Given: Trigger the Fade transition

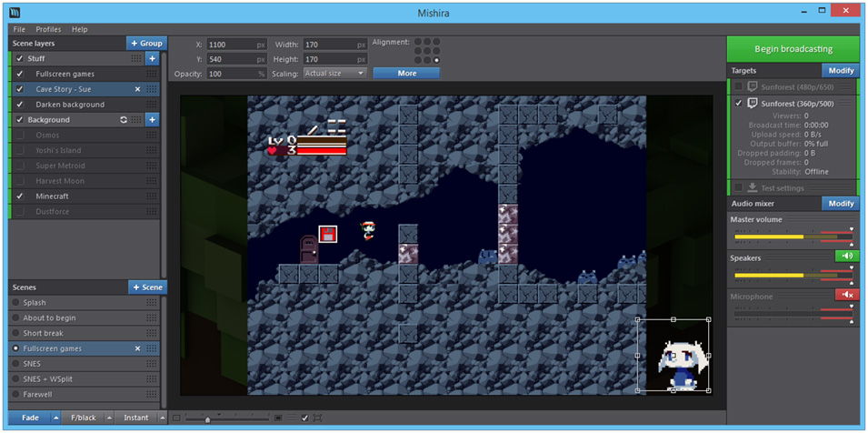Looking at the screenshot, I should pyautogui.click(x=30, y=418).
